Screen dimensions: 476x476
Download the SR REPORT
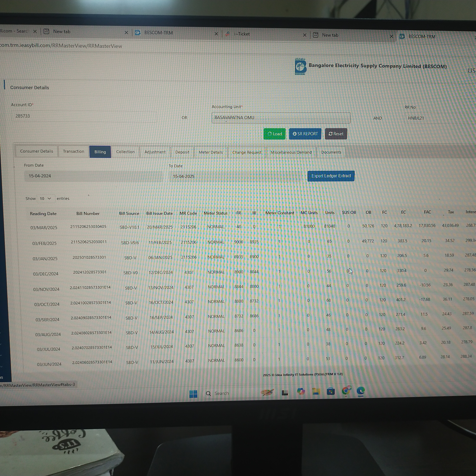point(305,134)
